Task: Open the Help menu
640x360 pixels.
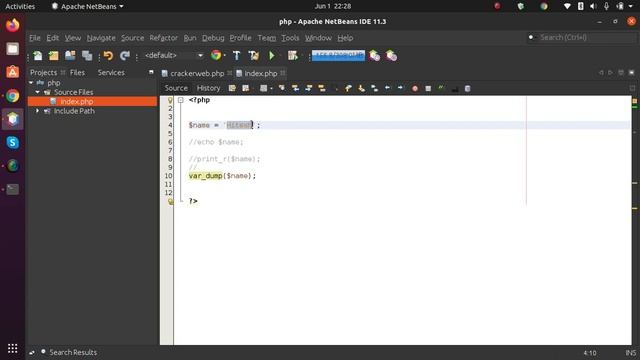Action: (x=345, y=38)
